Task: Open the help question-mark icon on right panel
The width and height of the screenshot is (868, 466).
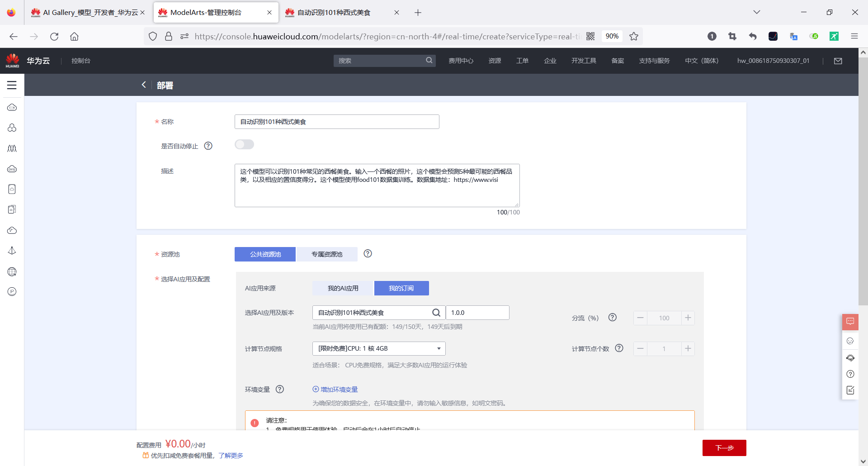Action: pos(850,374)
